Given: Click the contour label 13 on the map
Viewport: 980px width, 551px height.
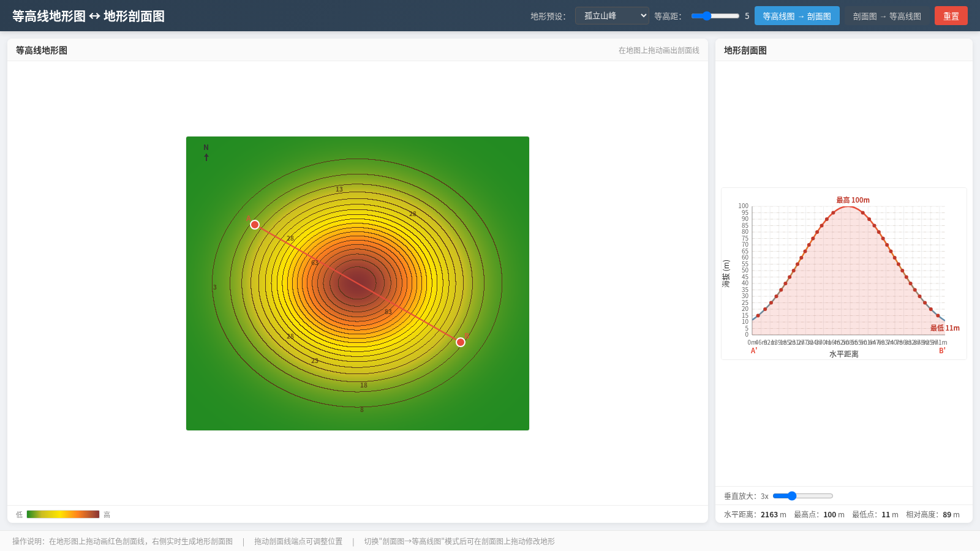Looking at the screenshot, I should tap(339, 189).
